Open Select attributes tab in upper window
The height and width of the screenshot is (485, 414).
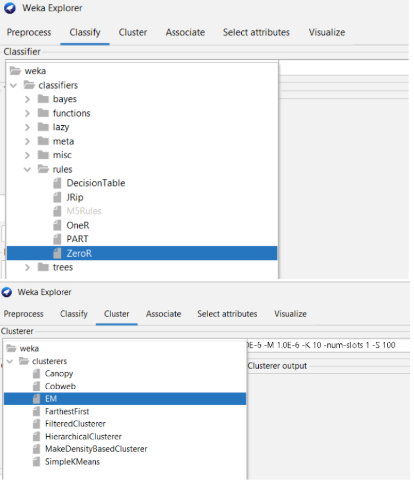pos(256,32)
